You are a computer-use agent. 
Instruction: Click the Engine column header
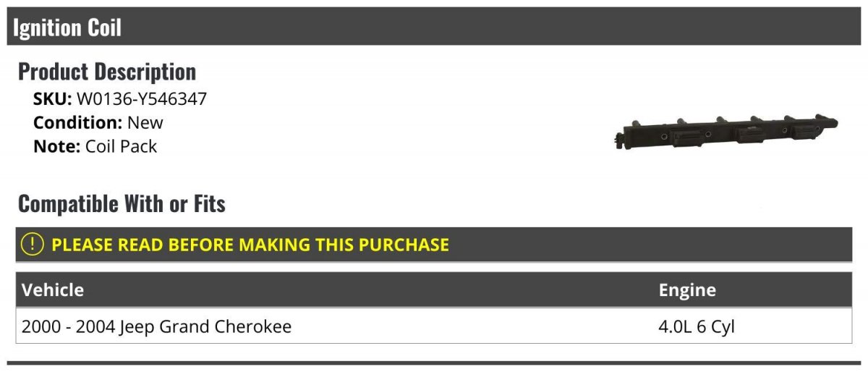(687, 290)
